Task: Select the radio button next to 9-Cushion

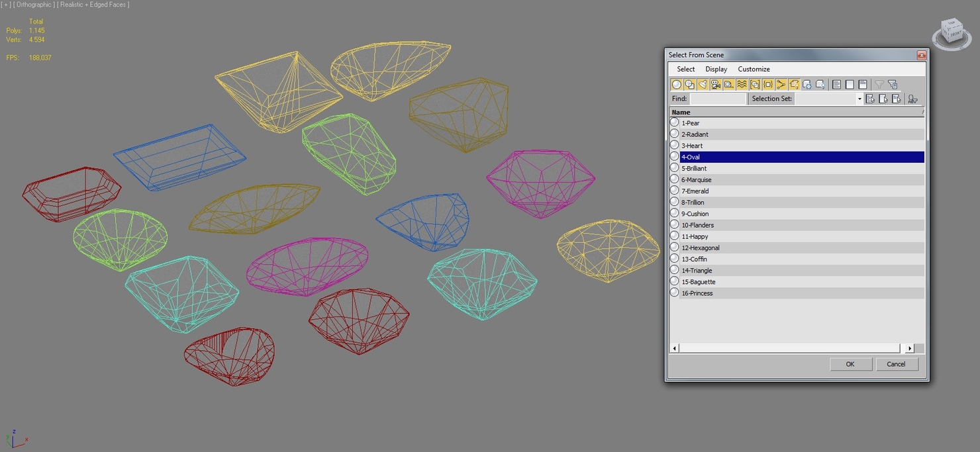Action: coord(674,213)
